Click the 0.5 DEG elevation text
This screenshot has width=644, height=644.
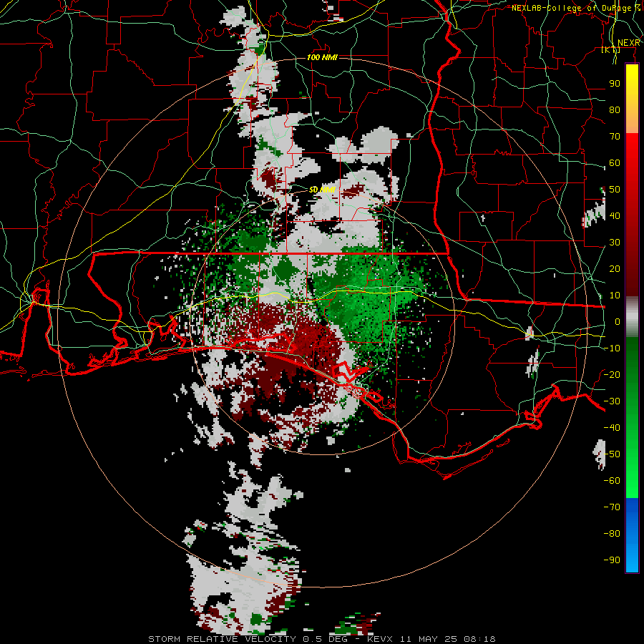click(x=326, y=639)
